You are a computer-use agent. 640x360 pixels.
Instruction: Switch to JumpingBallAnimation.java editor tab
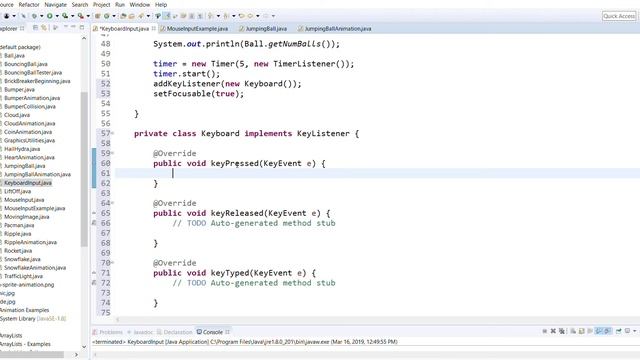pyautogui.click(x=335, y=29)
